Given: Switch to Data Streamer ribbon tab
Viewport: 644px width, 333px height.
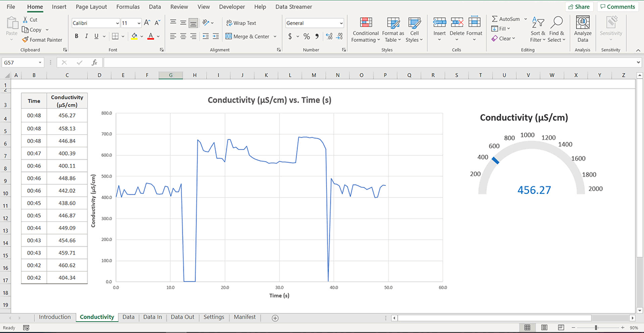Looking at the screenshot, I should click(x=294, y=7).
